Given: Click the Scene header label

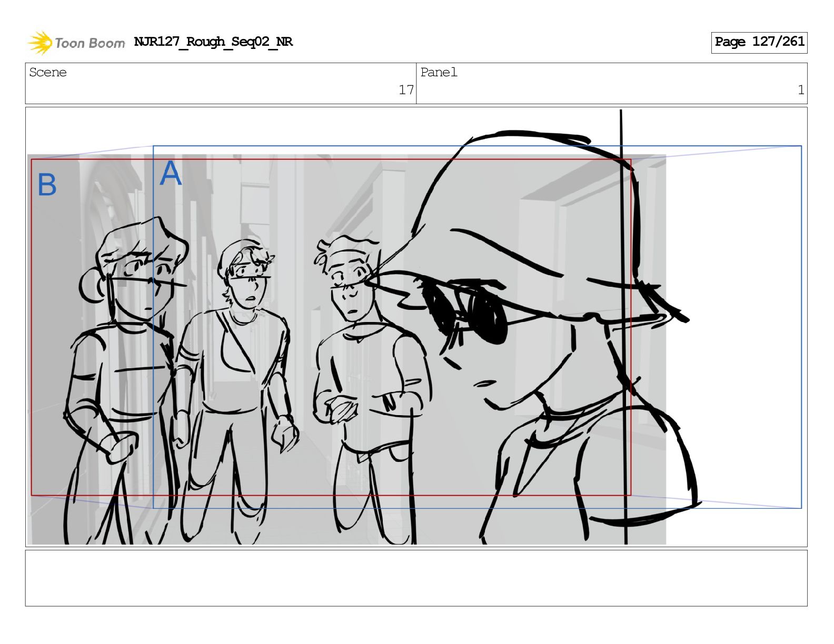Looking at the screenshot, I should (48, 73).
